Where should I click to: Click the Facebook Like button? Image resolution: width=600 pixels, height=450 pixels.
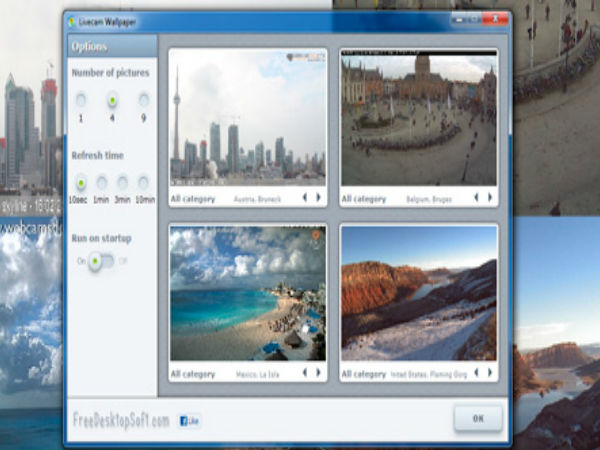(189, 421)
